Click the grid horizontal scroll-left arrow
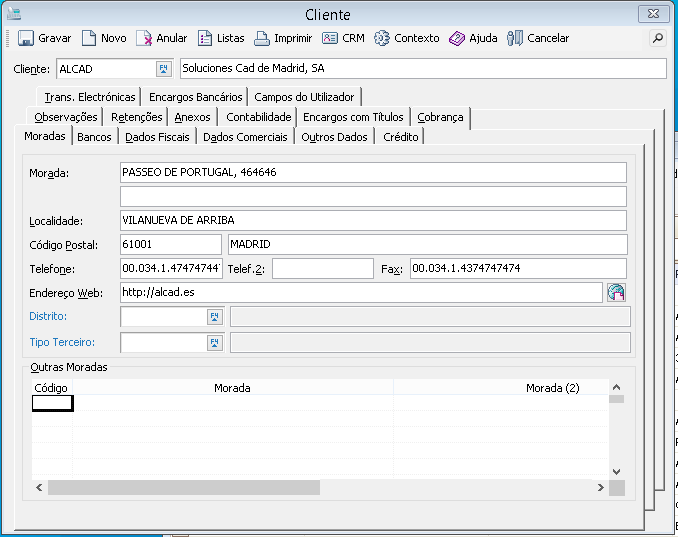Screen dimensions: 678x537 pos(39,488)
